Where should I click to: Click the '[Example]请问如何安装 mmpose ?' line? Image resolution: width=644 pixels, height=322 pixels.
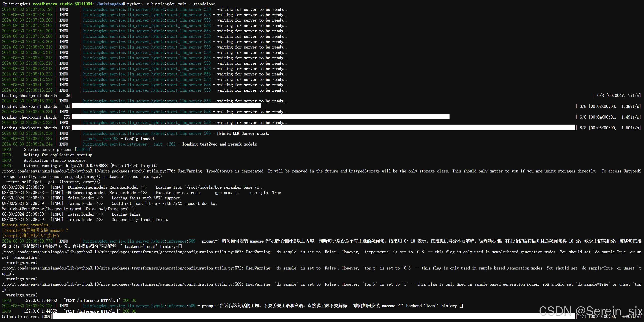35,230
